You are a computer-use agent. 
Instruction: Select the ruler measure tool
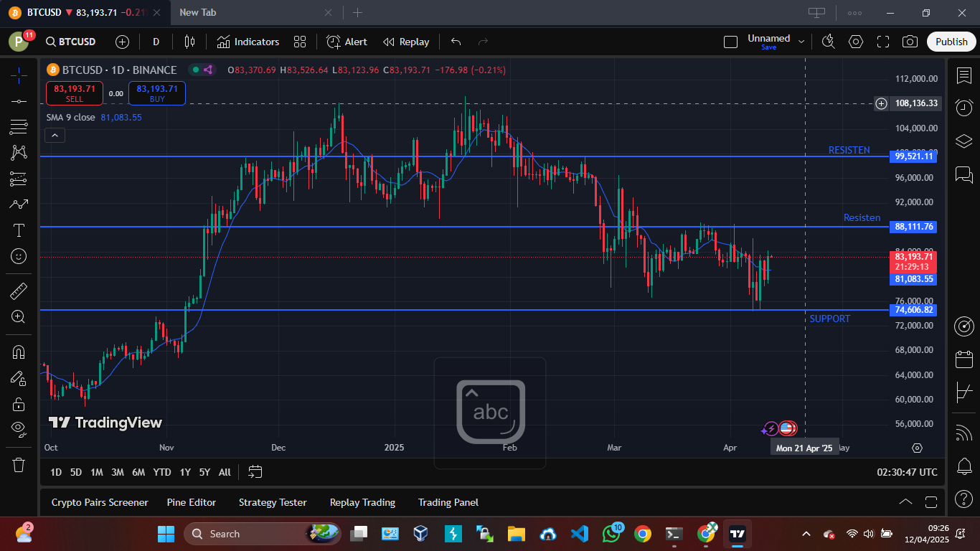pos(19,291)
